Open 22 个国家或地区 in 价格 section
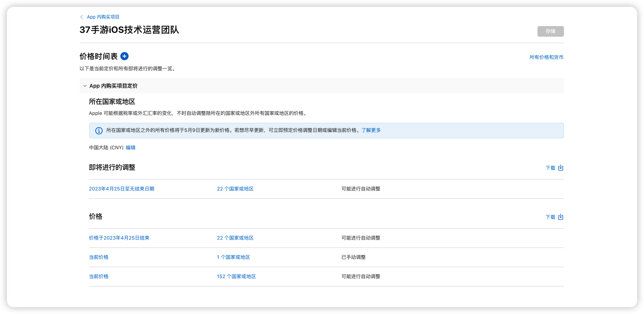 click(x=235, y=238)
